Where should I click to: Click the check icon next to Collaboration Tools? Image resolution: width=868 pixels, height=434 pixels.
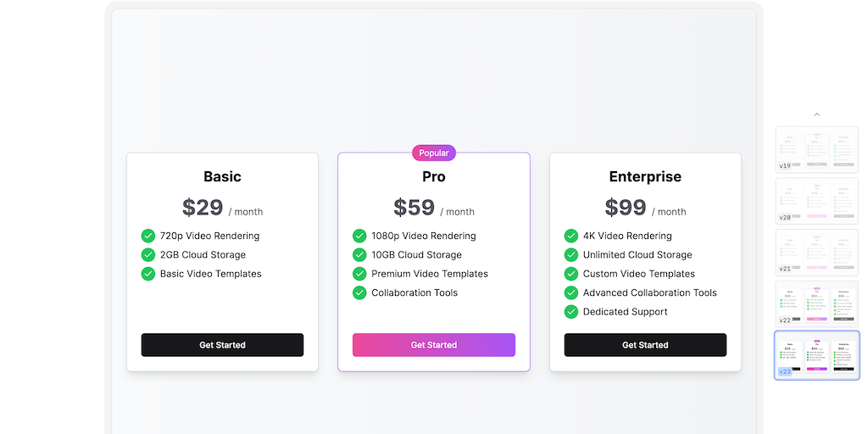click(x=359, y=292)
